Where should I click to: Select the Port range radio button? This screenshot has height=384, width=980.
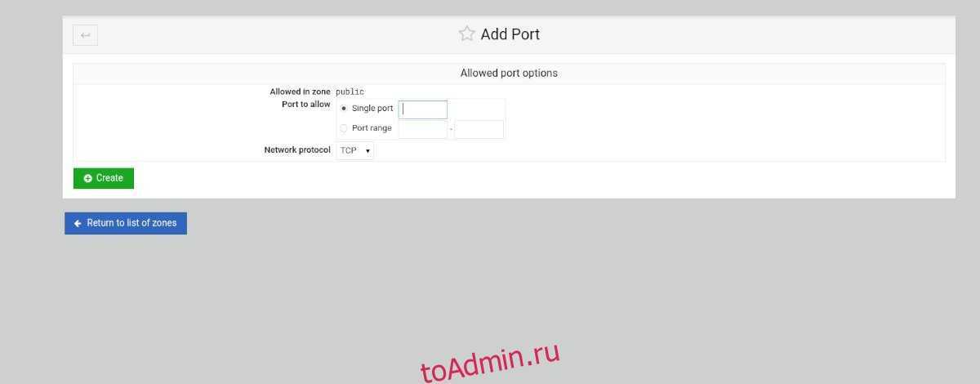click(344, 128)
